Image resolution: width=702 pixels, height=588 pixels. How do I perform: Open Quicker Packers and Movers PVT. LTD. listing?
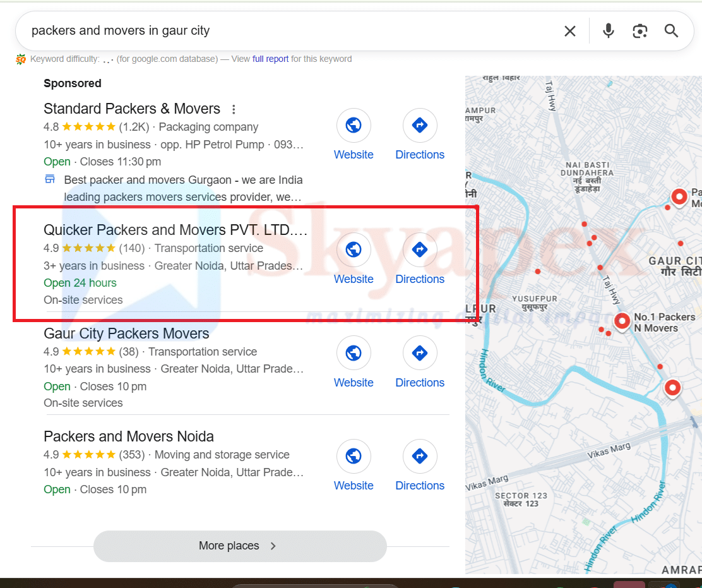[175, 230]
